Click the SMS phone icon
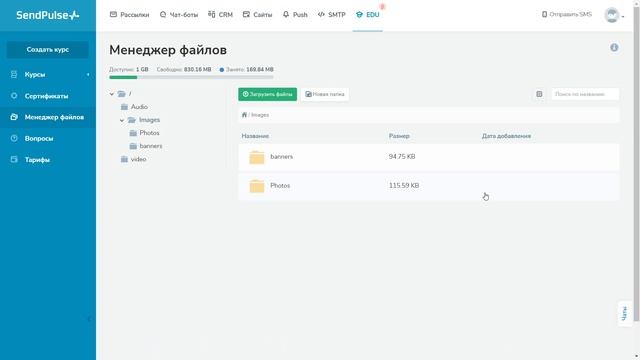640x360 pixels. [544, 14]
